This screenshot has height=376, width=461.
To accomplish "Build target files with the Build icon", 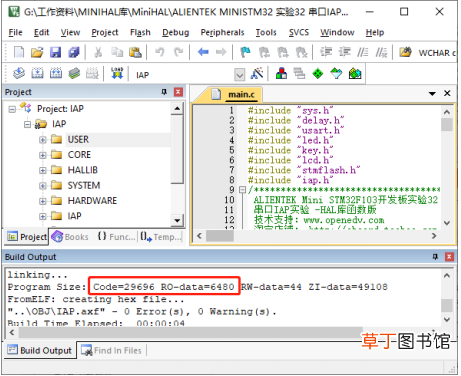I will tap(37, 73).
